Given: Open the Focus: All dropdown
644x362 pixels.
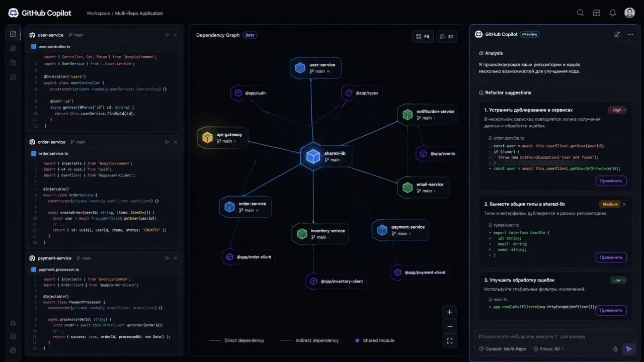Looking at the screenshot, I should [x=549, y=349].
